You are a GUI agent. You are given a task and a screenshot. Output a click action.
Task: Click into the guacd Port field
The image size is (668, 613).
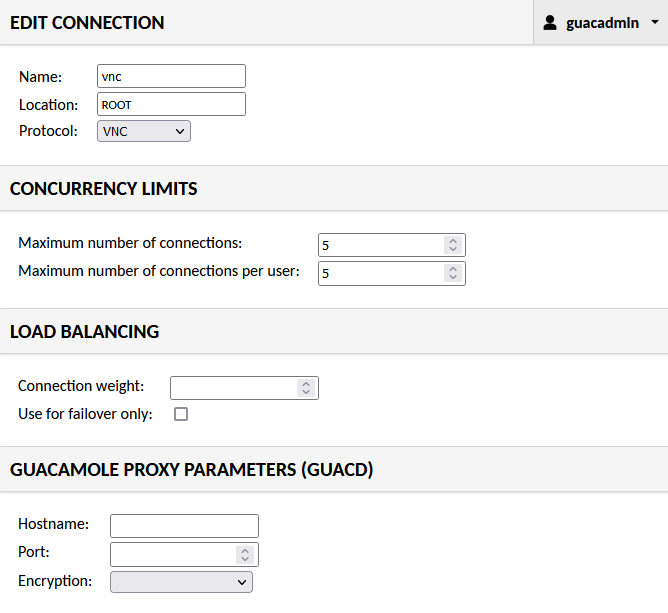pyautogui.click(x=173, y=554)
